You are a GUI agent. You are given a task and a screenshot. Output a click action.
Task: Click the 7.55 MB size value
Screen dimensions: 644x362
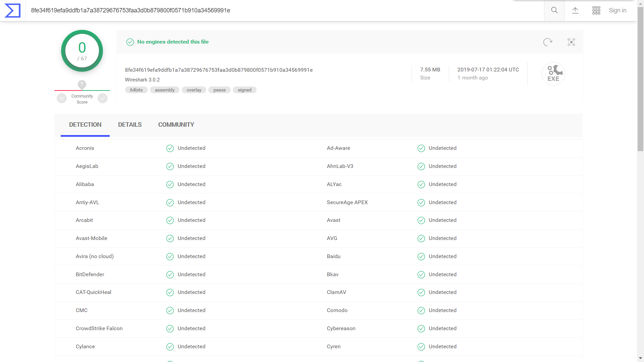pyautogui.click(x=430, y=70)
